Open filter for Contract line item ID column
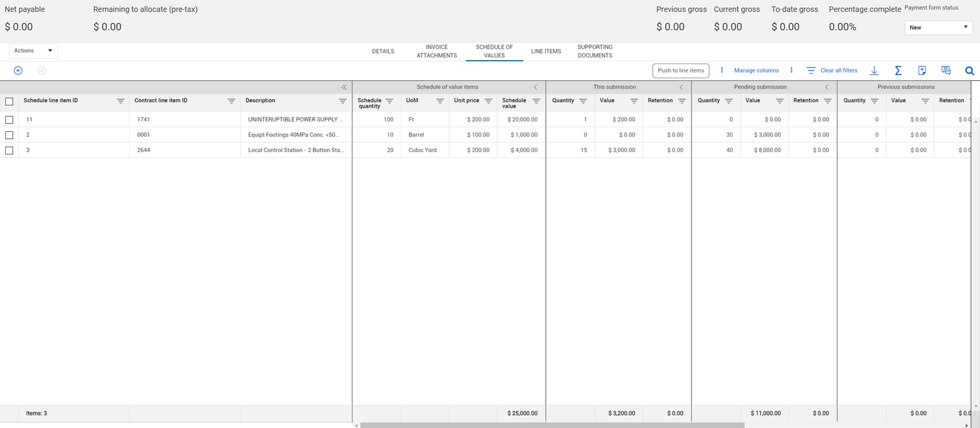This screenshot has width=980, height=428. coord(232,101)
